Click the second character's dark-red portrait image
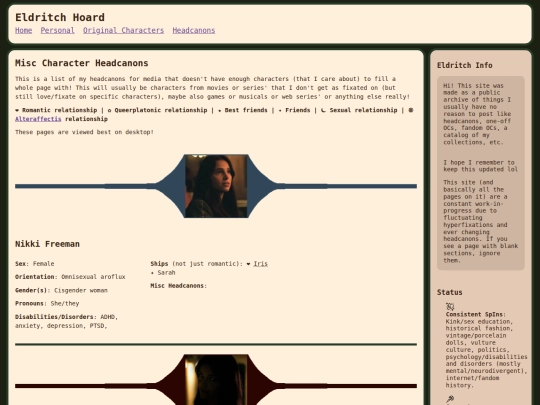This screenshot has height=405, width=540. point(216,380)
